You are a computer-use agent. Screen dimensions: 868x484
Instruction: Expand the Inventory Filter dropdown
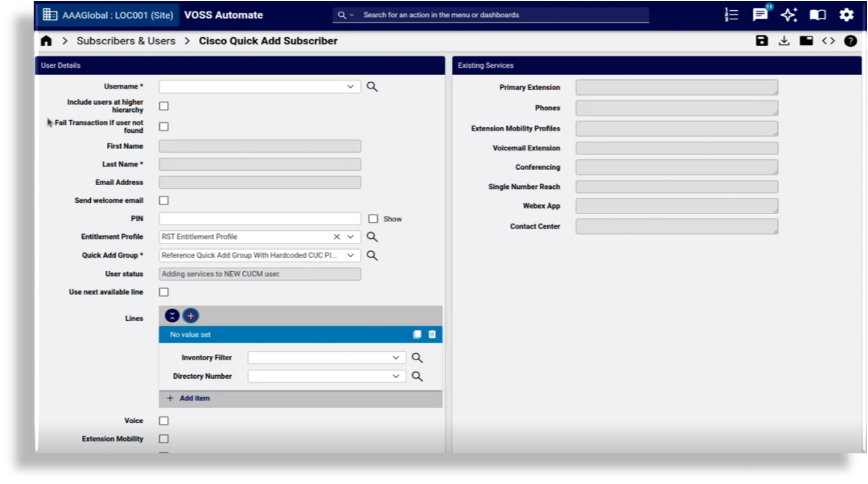395,358
